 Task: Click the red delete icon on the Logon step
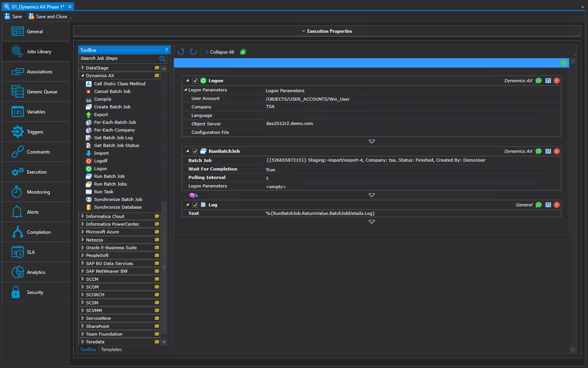point(556,81)
